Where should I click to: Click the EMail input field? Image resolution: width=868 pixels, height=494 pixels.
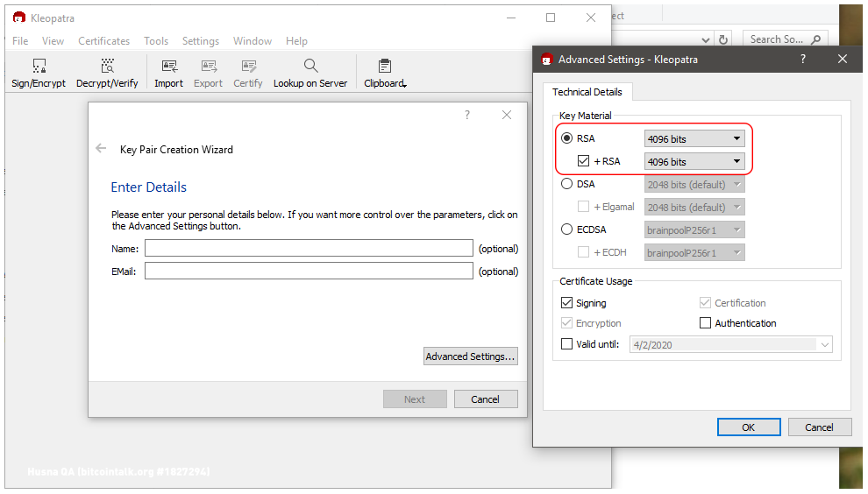[309, 271]
